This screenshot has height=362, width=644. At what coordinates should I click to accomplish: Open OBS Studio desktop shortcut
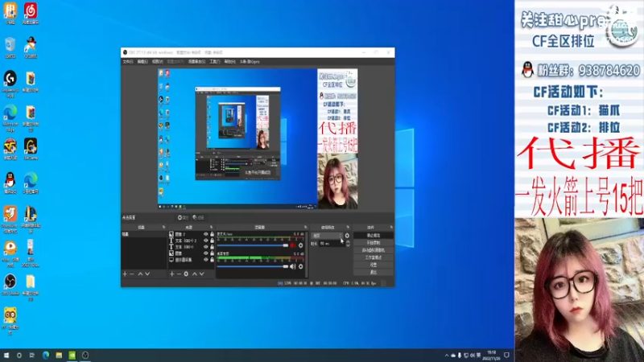click(x=10, y=285)
